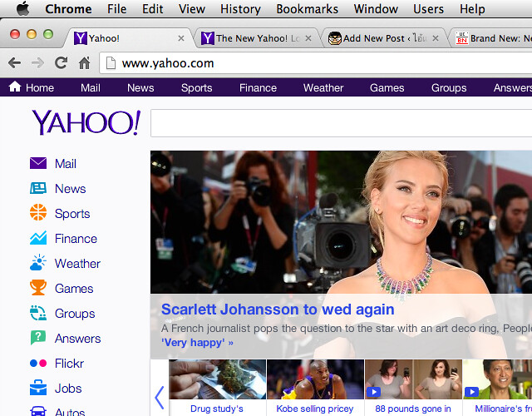Open the Drug study's story link
Image resolution: width=532 pixels, height=416 pixels.
[217, 409]
